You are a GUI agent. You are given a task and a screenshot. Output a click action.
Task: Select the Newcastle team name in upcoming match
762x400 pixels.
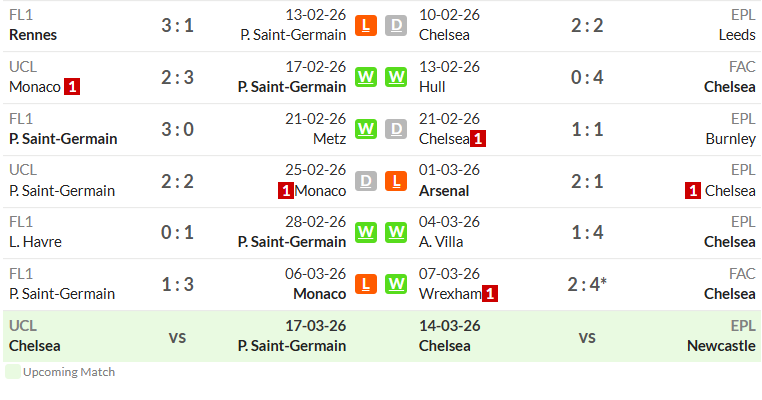pyautogui.click(x=721, y=346)
